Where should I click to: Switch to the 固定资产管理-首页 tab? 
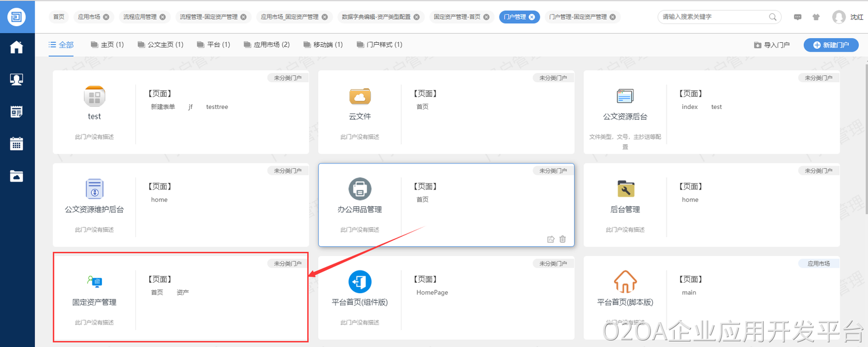pos(457,17)
